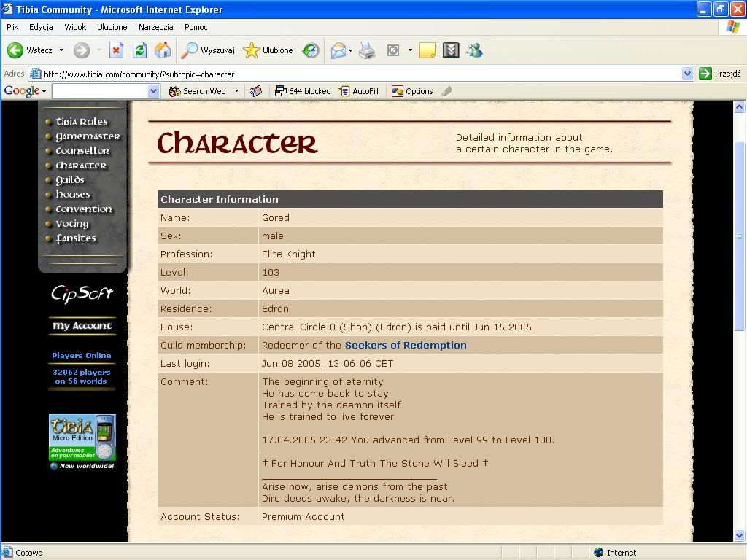
Task: Open the Fansites sidebar link
Action: tap(76, 238)
